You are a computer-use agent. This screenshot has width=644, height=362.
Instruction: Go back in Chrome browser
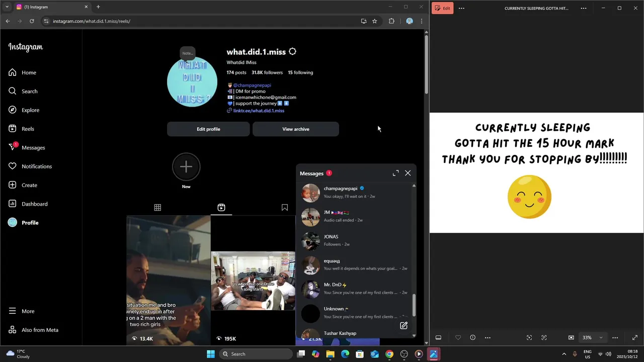(8, 21)
